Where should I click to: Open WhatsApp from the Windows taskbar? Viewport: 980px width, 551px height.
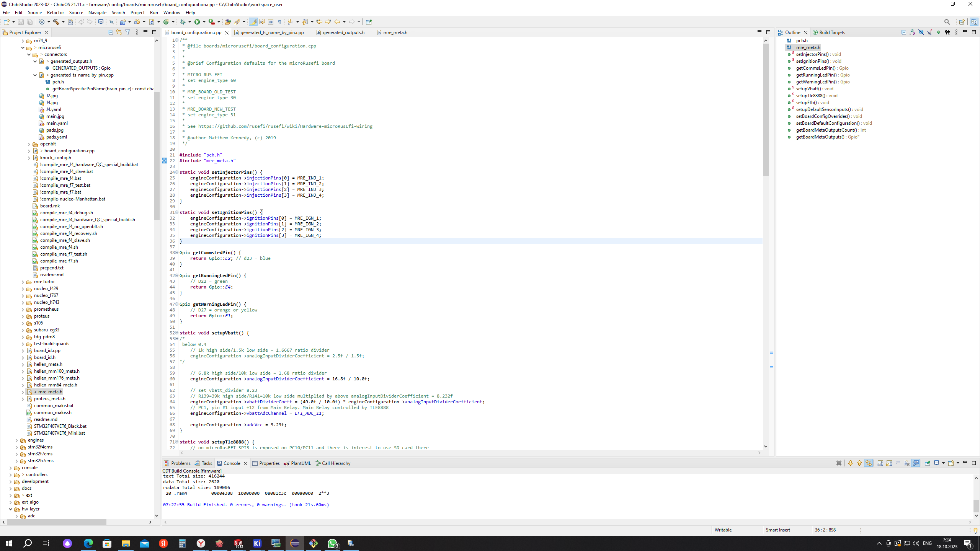click(332, 543)
